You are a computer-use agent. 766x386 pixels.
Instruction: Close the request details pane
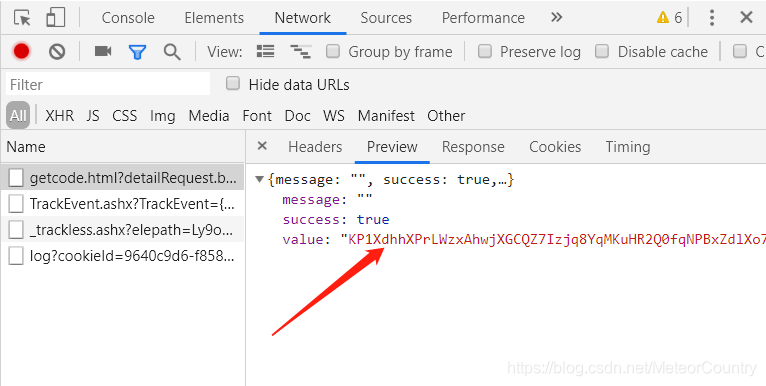click(x=262, y=146)
